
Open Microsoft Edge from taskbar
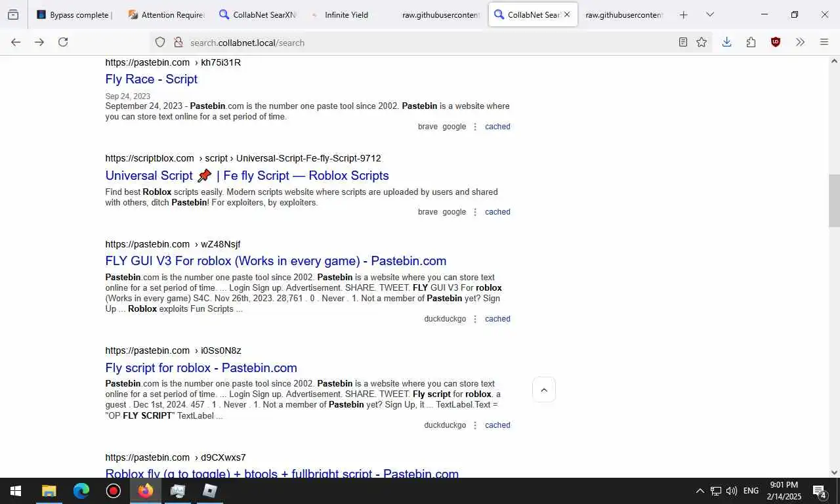pyautogui.click(x=81, y=491)
